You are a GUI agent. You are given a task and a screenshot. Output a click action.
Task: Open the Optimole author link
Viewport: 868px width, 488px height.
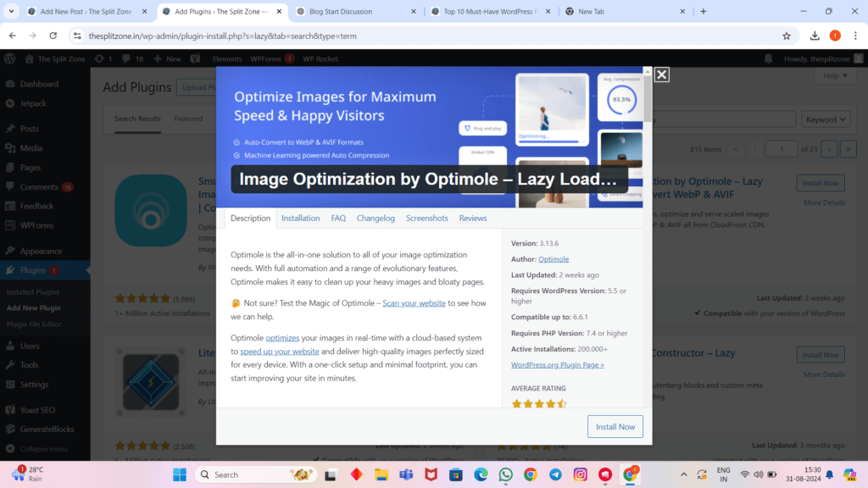point(554,259)
